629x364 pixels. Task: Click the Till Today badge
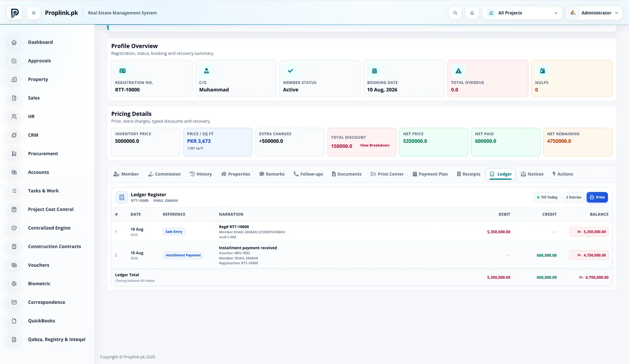point(547,198)
